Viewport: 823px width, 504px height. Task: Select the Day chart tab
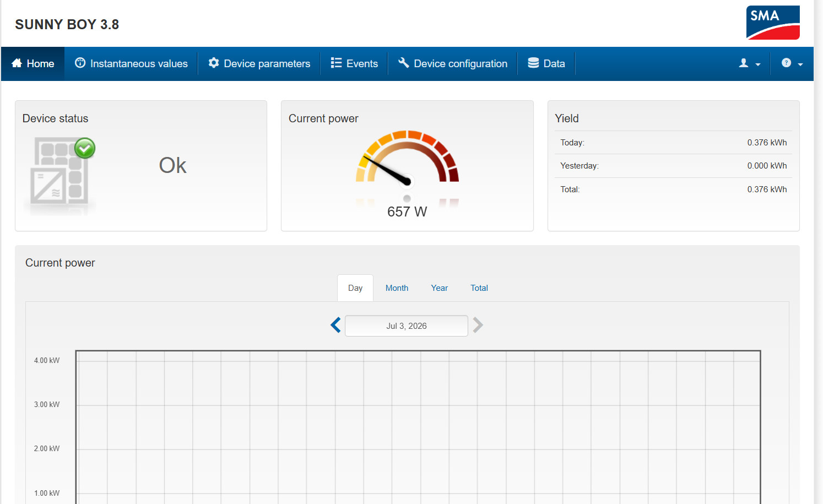(x=355, y=288)
